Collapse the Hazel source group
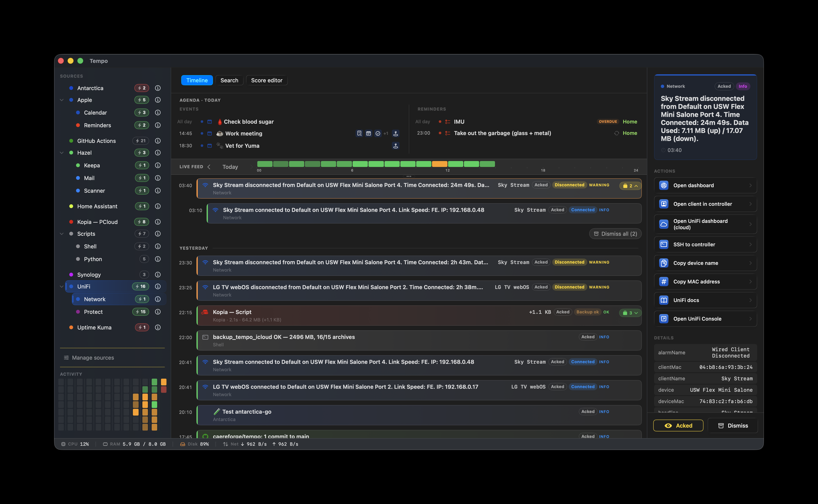This screenshot has height=504, width=818. [62, 153]
